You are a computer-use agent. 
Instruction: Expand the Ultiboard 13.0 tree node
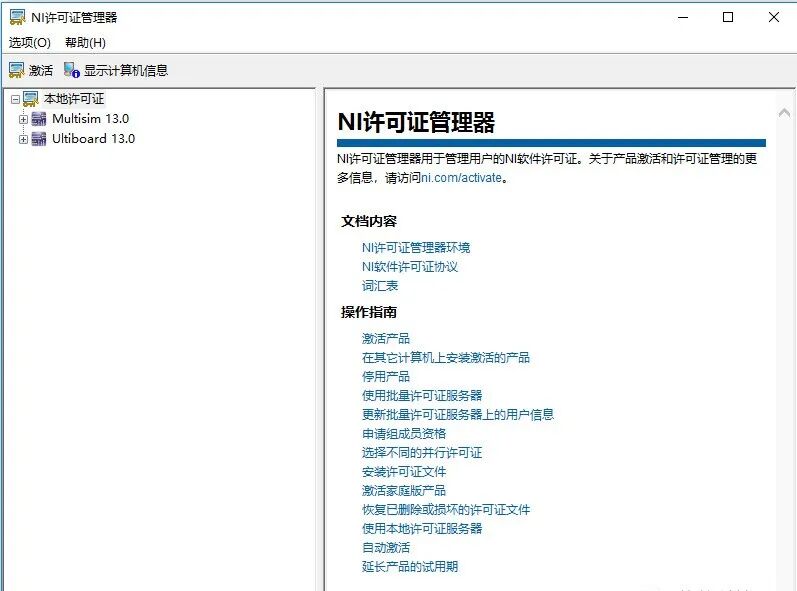pos(24,139)
